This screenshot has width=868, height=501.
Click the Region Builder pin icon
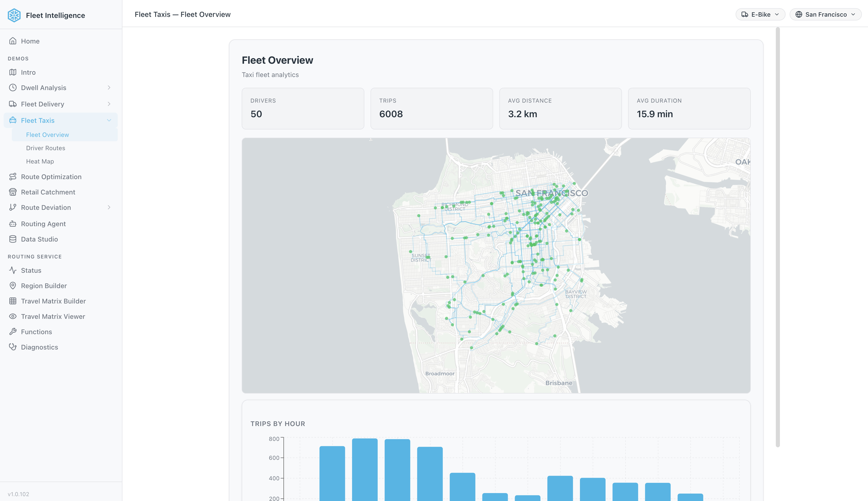(x=13, y=286)
